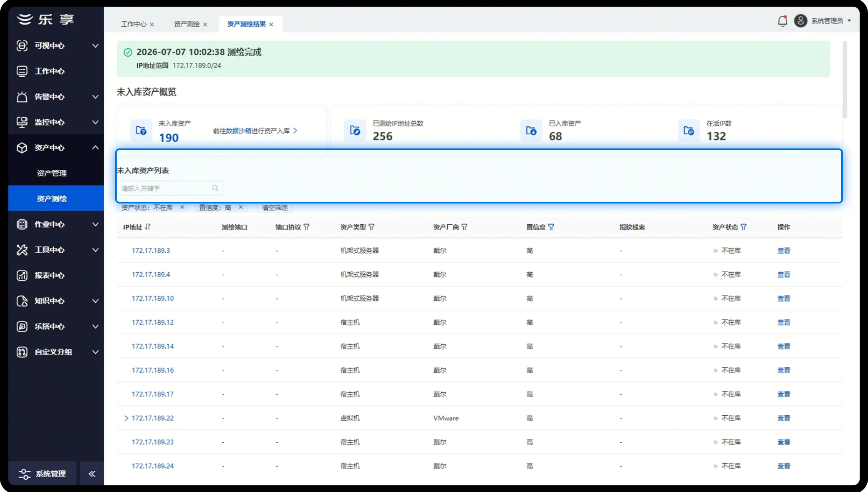Follow the 数据沙箱 link
The height and width of the screenshot is (492, 868).
[x=239, y=131]
